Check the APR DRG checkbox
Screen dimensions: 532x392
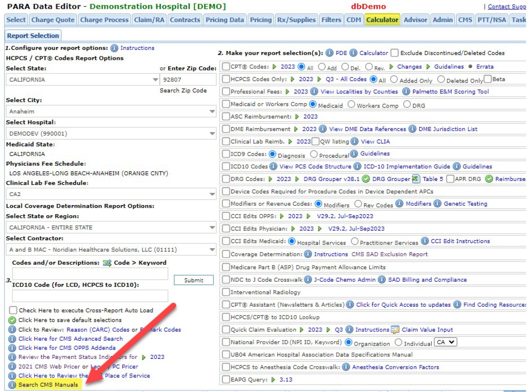[450, 179]
